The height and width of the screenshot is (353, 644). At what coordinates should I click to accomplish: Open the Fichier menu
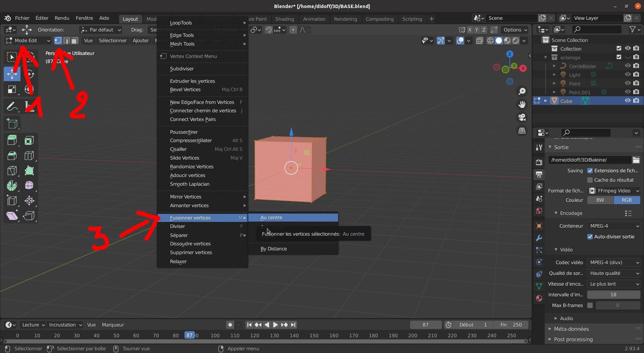click(x=22, y=18)
